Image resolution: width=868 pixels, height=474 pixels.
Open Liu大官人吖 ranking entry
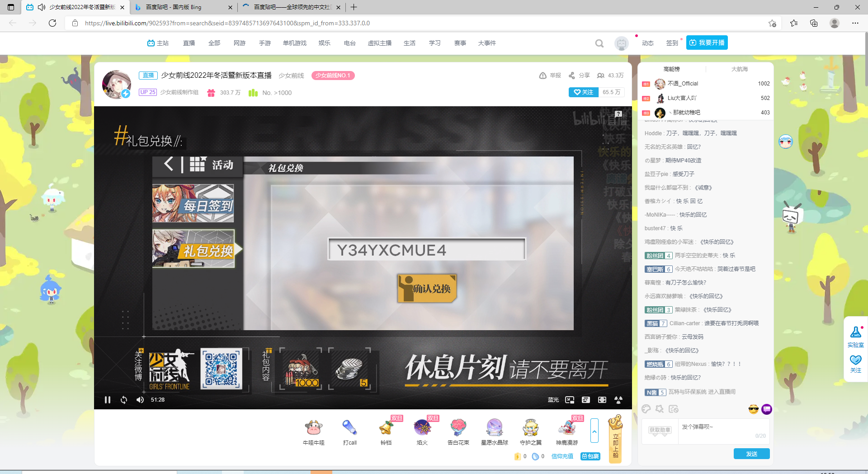coord(706,98)
